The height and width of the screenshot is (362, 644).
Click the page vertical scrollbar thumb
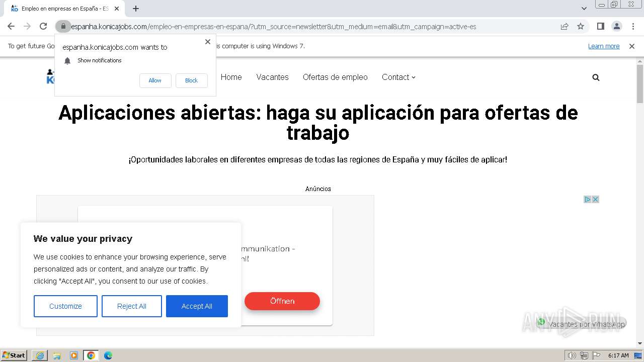pos(640,83)
